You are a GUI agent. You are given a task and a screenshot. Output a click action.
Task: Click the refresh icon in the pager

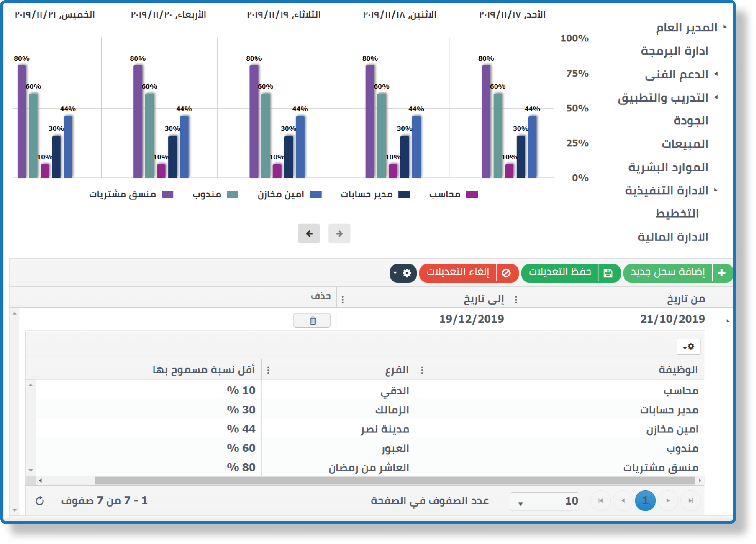tap(40, 501)
